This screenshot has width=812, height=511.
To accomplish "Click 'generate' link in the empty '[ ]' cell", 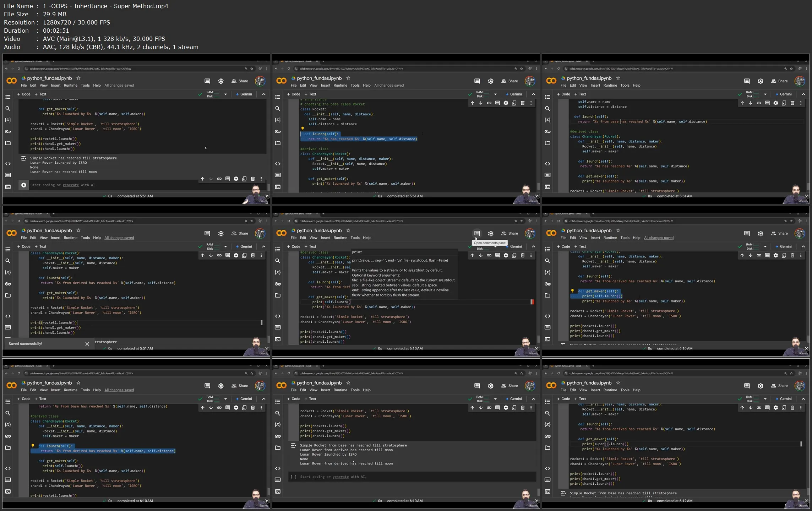I will tap(340, 477).
